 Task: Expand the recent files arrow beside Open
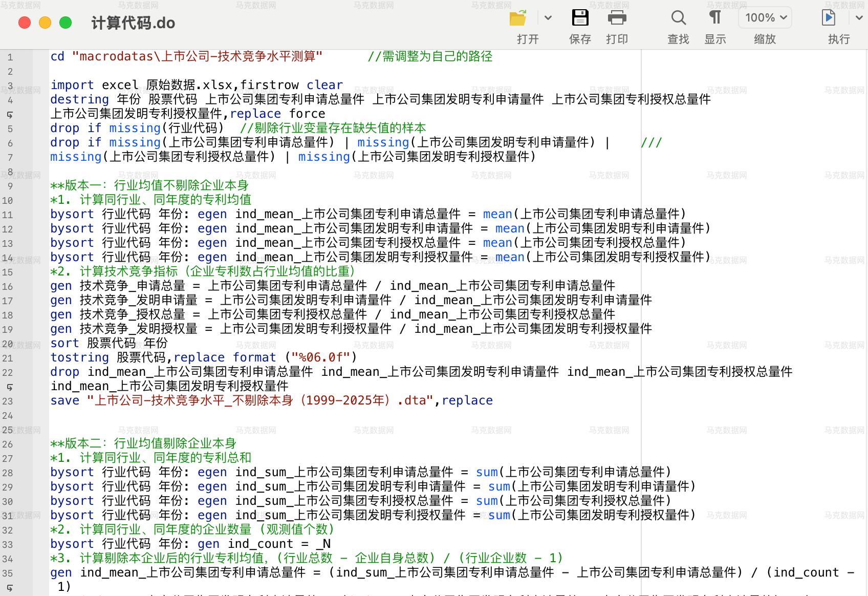[548, 18]
